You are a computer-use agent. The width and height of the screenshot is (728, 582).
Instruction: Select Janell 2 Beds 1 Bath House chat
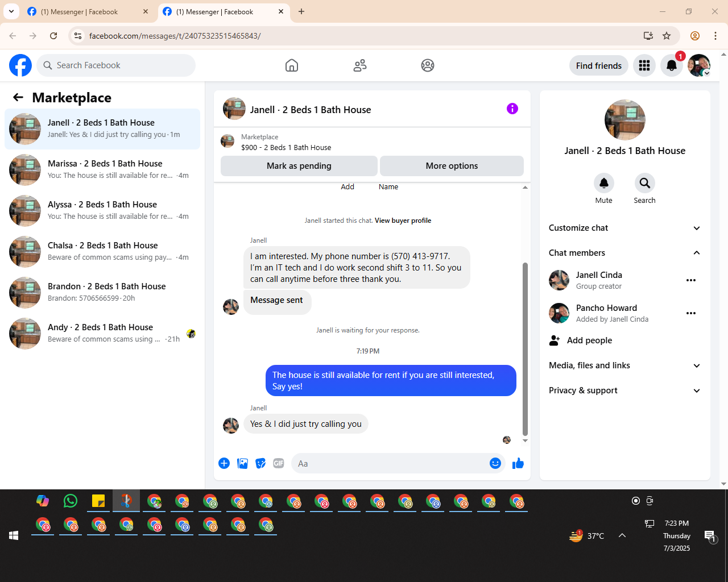(102, 129)
